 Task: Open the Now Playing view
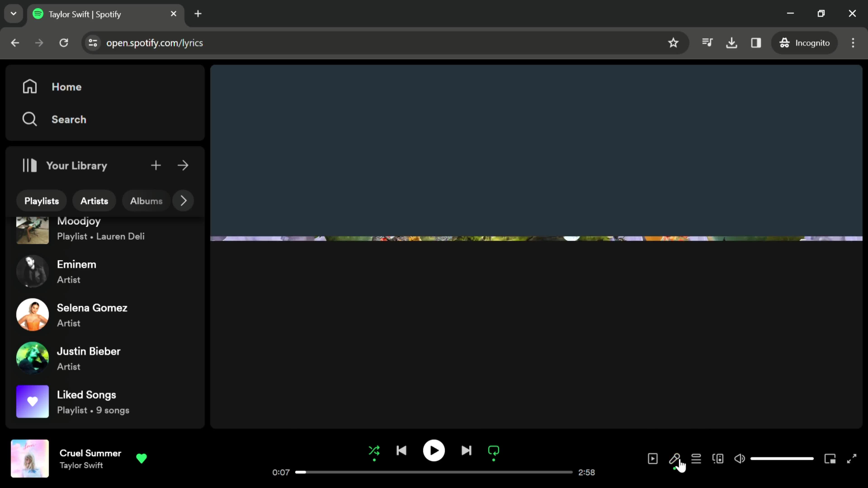653,459
